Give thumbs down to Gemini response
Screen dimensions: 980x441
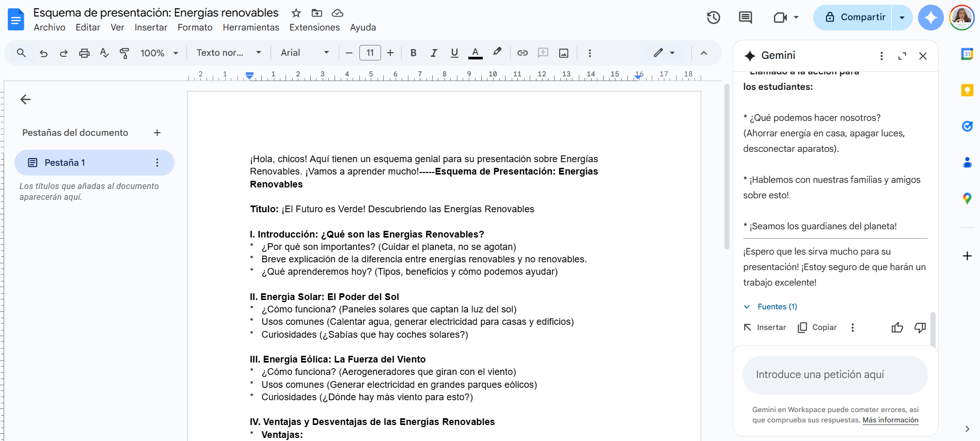[920, 327]
